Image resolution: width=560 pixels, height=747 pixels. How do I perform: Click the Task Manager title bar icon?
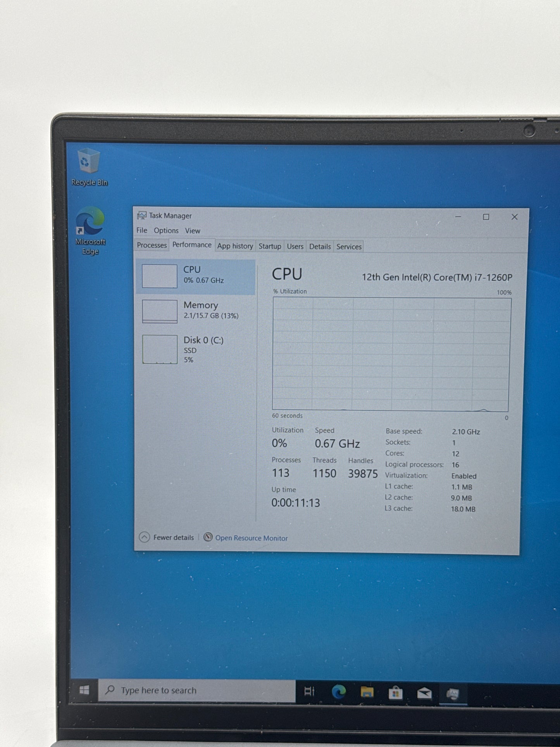tap(142, 216)
